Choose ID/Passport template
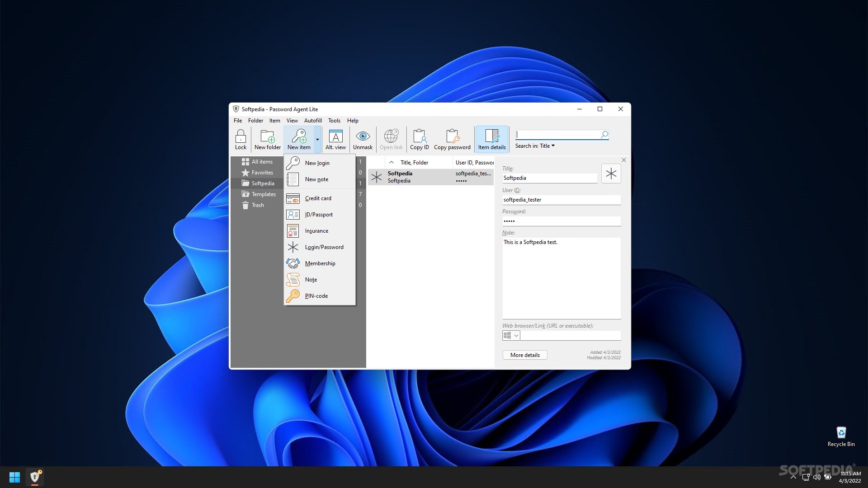The height and width of the screenshot is (488, 868). (320, 215)
